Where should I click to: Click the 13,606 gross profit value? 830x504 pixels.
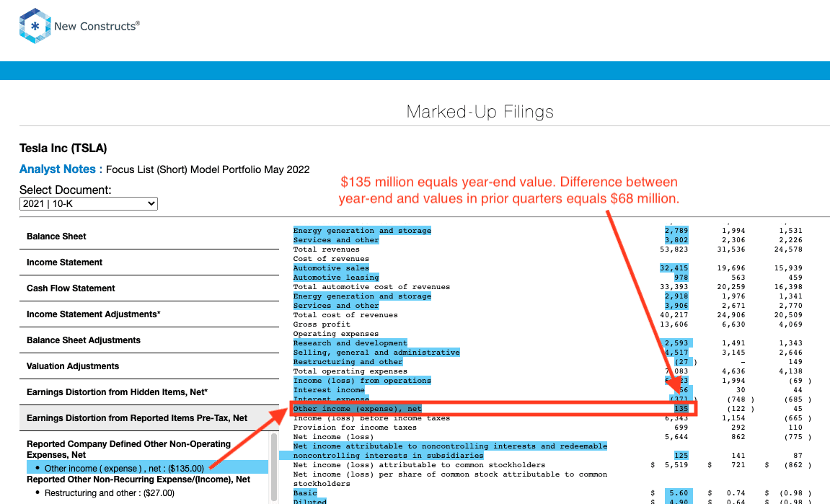coord(674,324)
